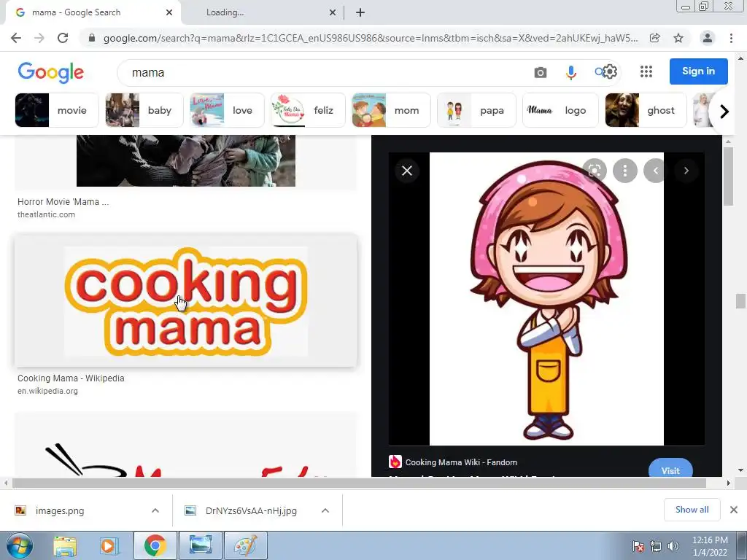
Task: Click the preview panel vertical scrollbar thumb
Action: [728, 176]
